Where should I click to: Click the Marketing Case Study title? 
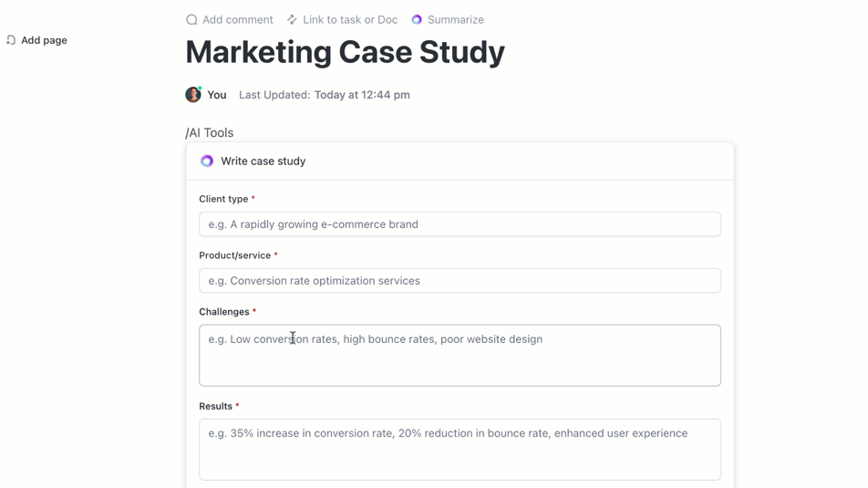click(x=345, y=53)
